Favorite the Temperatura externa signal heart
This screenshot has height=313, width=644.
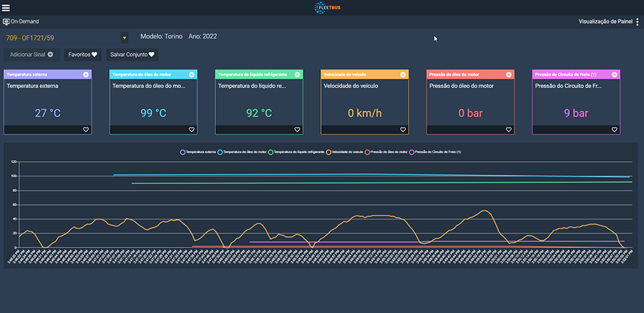86,130
